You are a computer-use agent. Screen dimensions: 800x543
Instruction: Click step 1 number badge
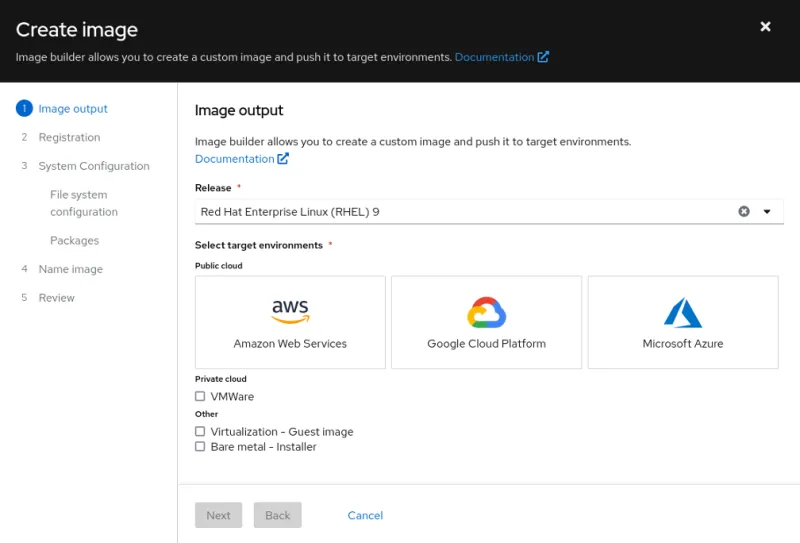24,109
